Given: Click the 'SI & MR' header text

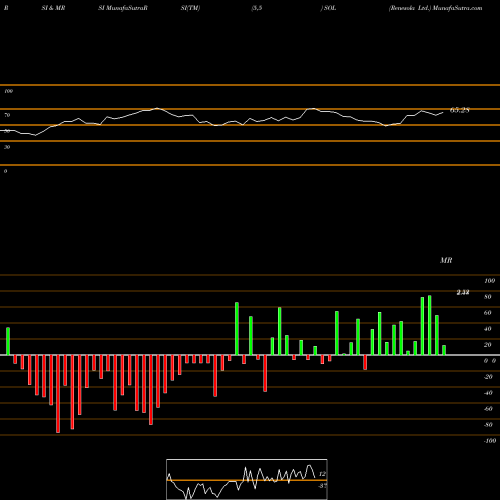Looking at the screenshot, I should click(x=53, y=8).
